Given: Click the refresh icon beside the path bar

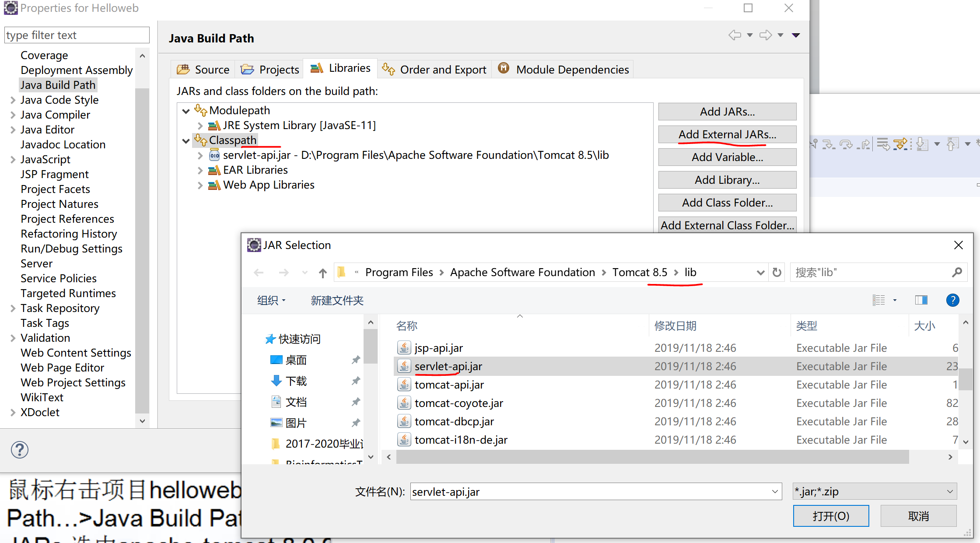Looking at the screenshot, I should point(777,273).
